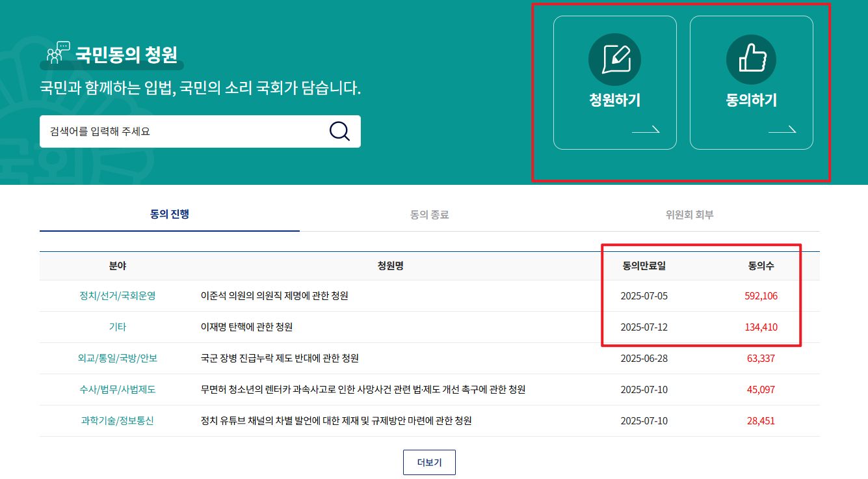Click the people icon next to 국민동의 청원 title
Screen dimensions: 868x479
click(57, 53)
